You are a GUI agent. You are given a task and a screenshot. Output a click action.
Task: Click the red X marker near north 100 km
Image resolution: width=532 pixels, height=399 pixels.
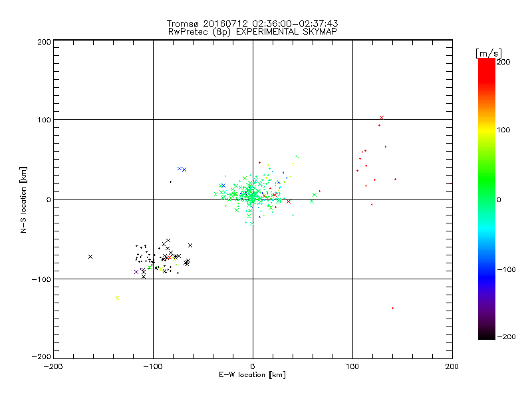coord(382,118)
